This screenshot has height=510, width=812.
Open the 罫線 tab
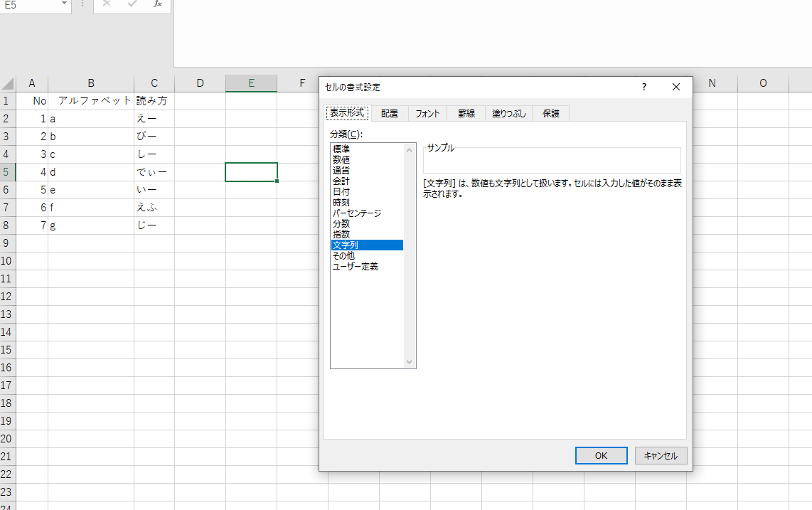tap(466, 112)
